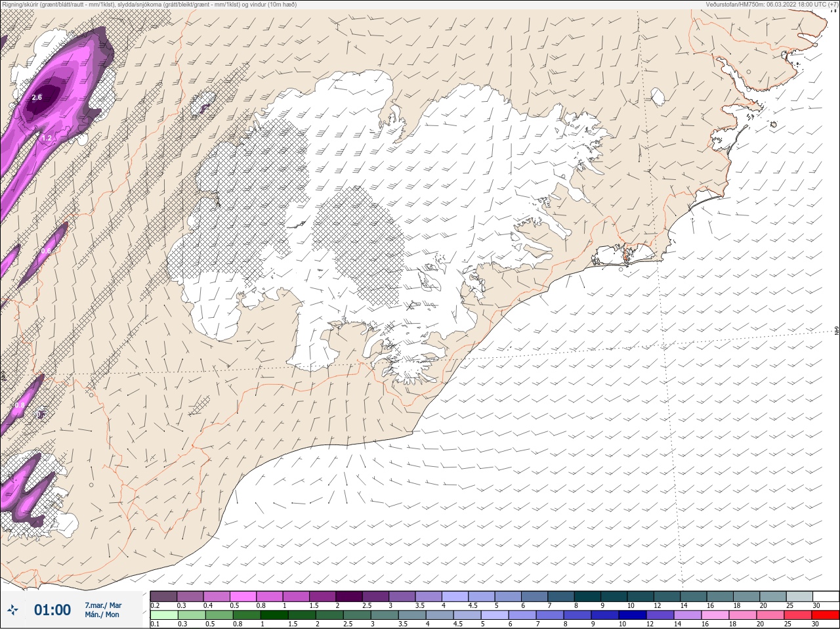
Task: Click the '0.1' label under lower legend row
Action: [x=155, y=624]
